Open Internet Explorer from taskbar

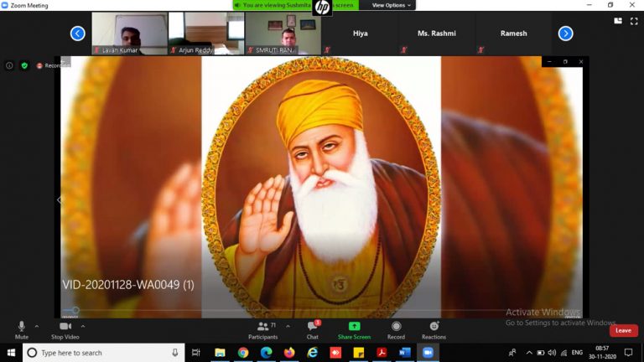click(x=313, y=353)
